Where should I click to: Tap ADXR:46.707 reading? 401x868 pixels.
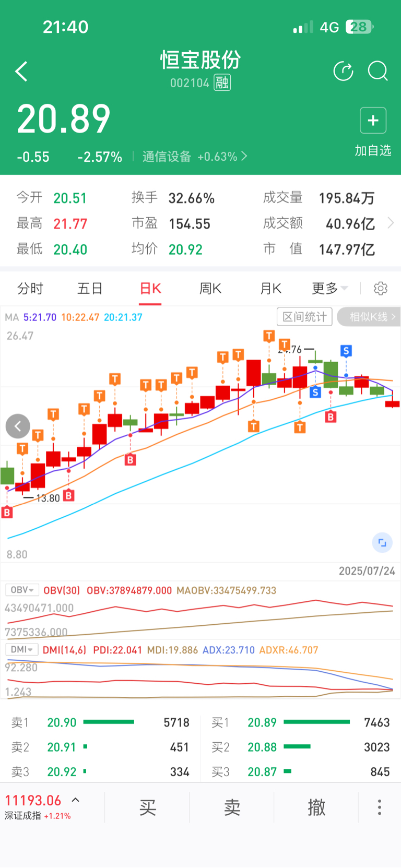(x=289, y=650)
